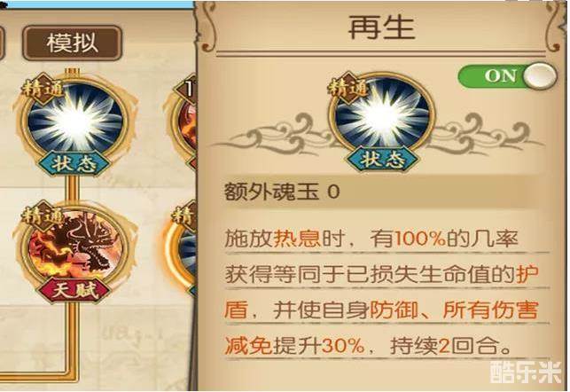Click the white knob of the ON switch
The width and height of the screenshot is (570, 392).
click(540, 76)
